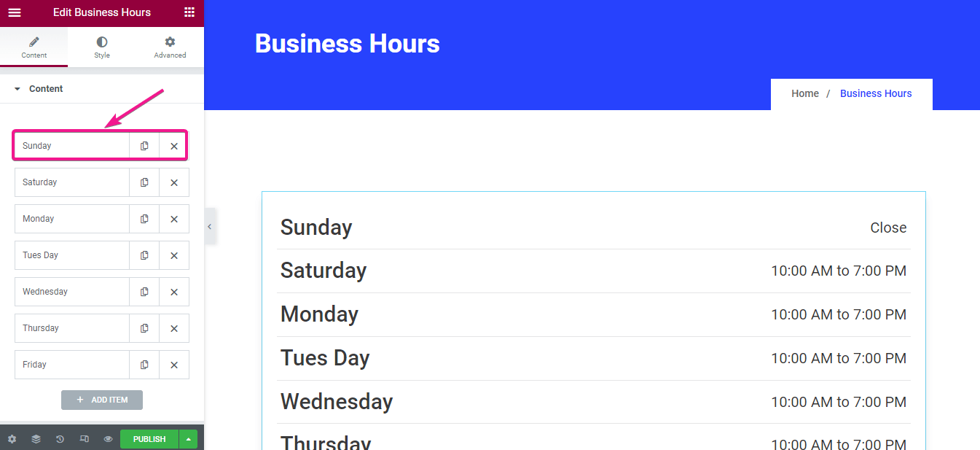Duplicate the Sunday item
This screenshot has height=450, width=980.
[144, 146]
